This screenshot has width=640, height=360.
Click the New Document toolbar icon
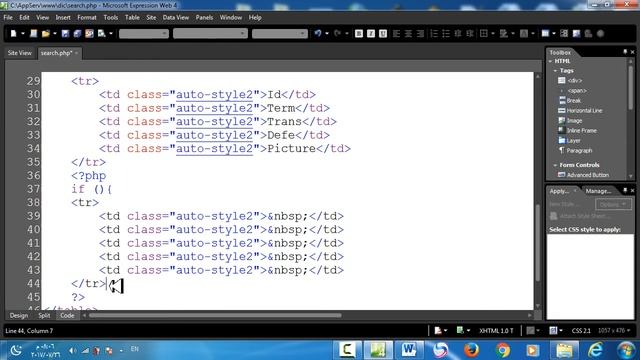tap(13, 33)
